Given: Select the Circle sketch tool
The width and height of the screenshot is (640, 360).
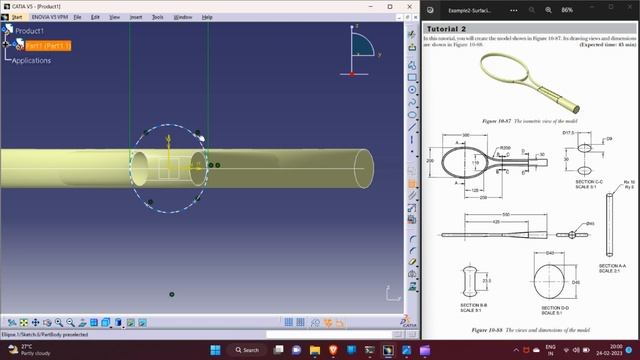Looking at the screenshot, I should pyautogui.click(x=412, y=90).
